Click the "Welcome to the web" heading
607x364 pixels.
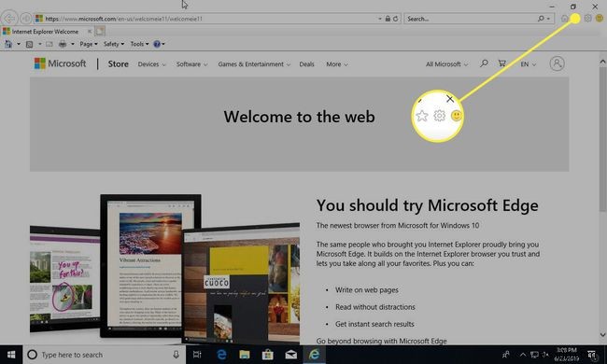coord(299,117)
